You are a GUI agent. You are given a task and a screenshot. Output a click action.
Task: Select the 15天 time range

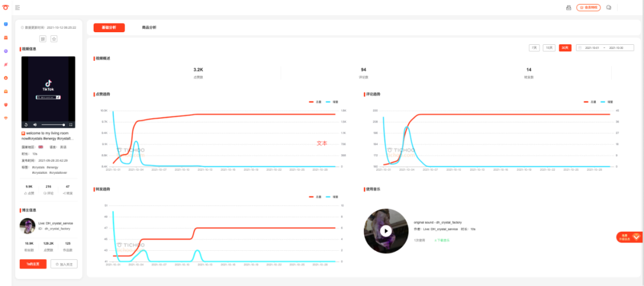click(549, 48)
